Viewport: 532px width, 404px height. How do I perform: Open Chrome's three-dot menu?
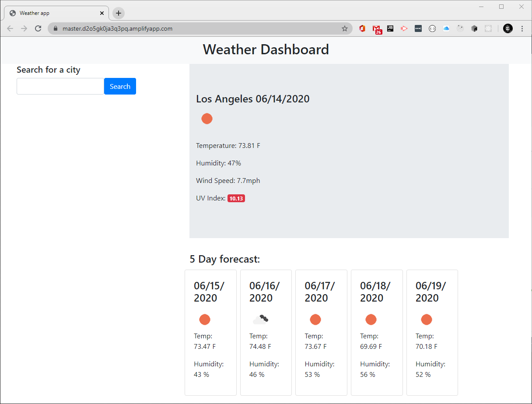click(522, 28)
